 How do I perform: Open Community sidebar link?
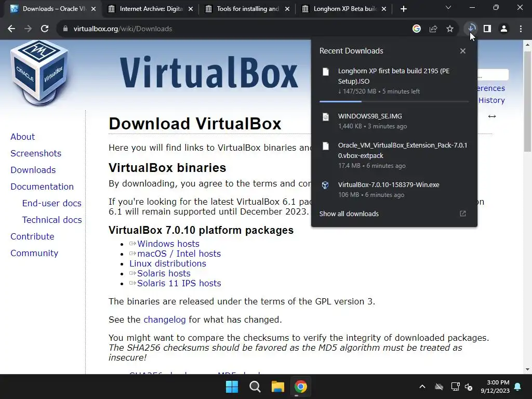(34, 253)
